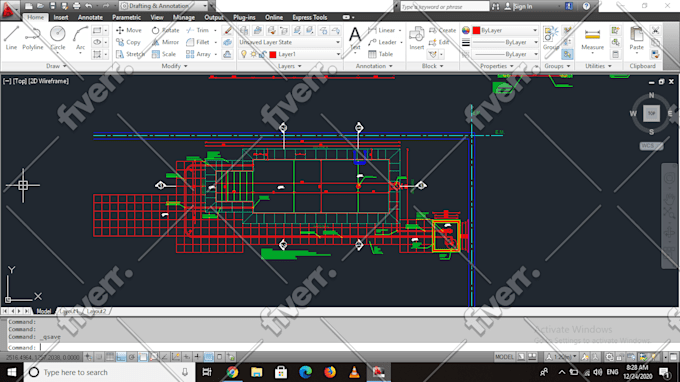Switch to the Parametric ribbon tab
The width and height of the screenshot is (680, 382).
pyautogui.click(x=126, y=17)
